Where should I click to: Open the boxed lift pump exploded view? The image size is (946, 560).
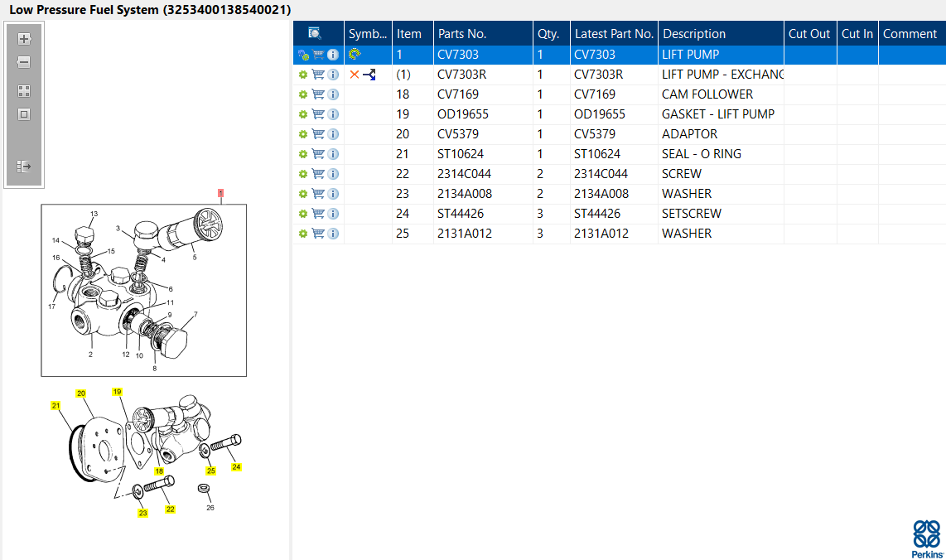tap(143, 290)
